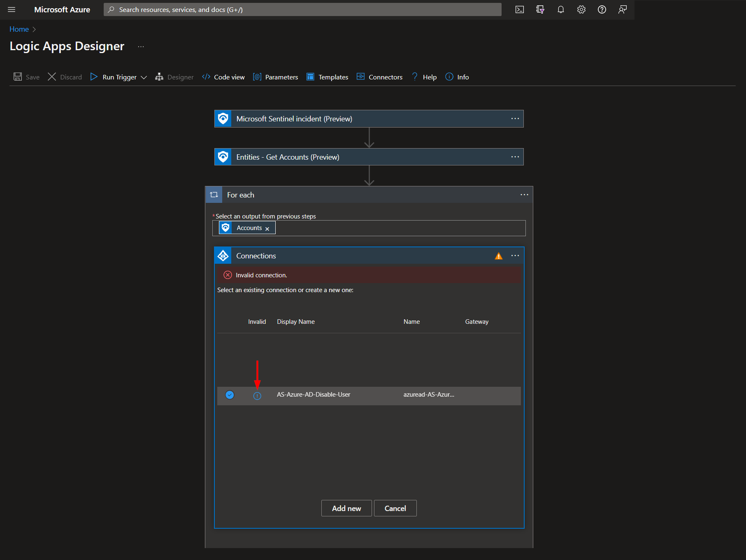Click the Discard X icon
746x560 pixels.
[x=52, y=77]
